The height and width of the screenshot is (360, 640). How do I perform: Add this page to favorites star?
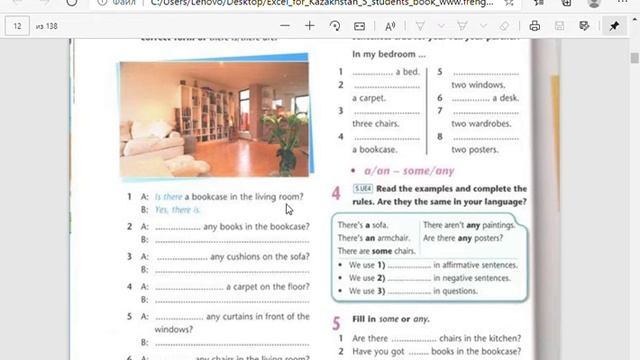click(x=509, y=3)
